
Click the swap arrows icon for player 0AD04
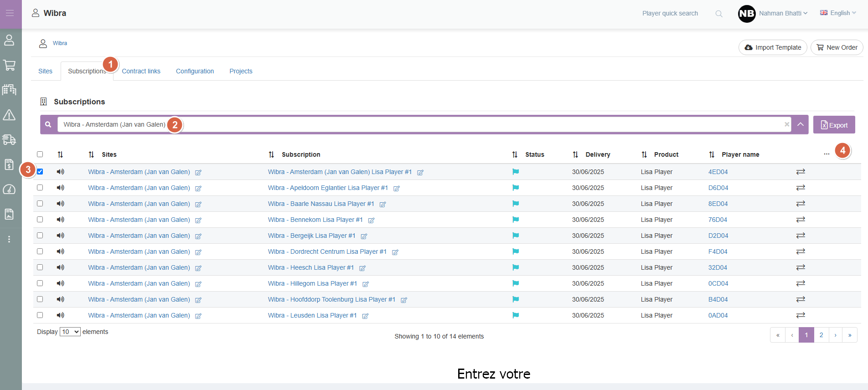pyautogui.click(x=801, y=315)
